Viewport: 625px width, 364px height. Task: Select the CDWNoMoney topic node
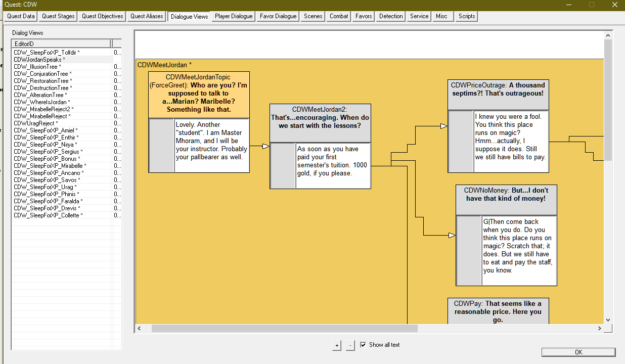[506, 200]
